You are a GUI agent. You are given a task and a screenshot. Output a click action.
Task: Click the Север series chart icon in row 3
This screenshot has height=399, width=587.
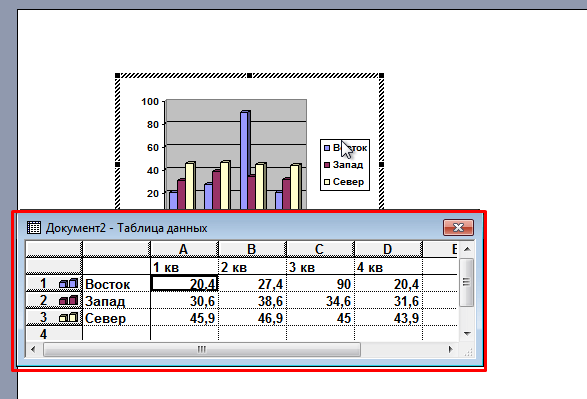pyautogui.click(x=68, y=317)
